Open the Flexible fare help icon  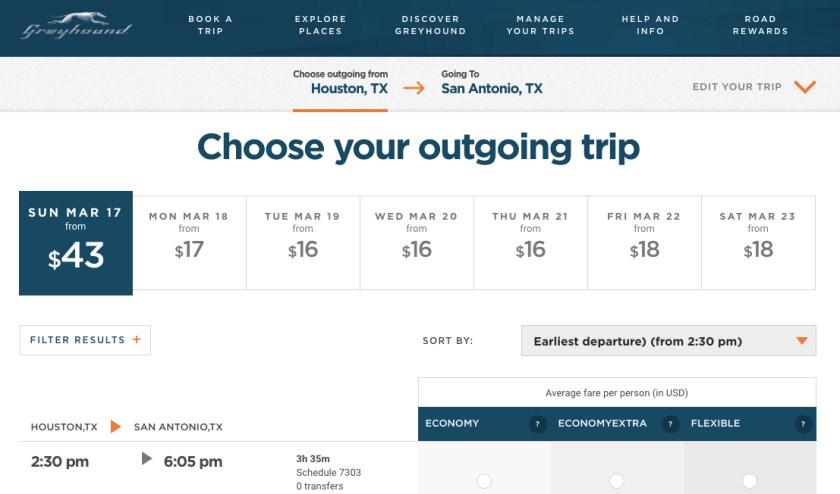tap(803, 424)
